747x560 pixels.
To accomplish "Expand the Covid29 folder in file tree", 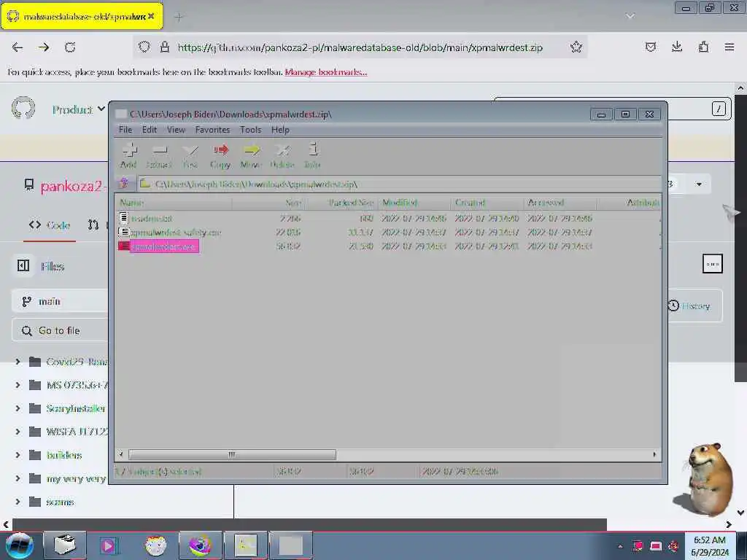I will coord(18,362).
